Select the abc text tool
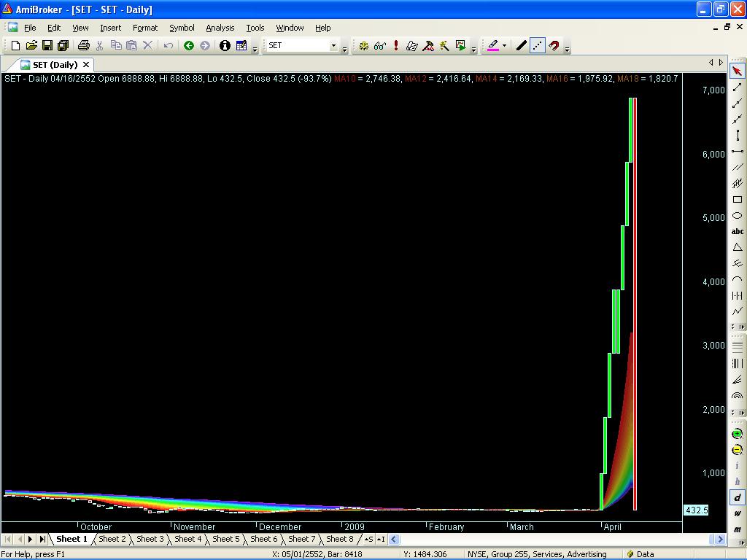The image size is (747, 560). 737,231
